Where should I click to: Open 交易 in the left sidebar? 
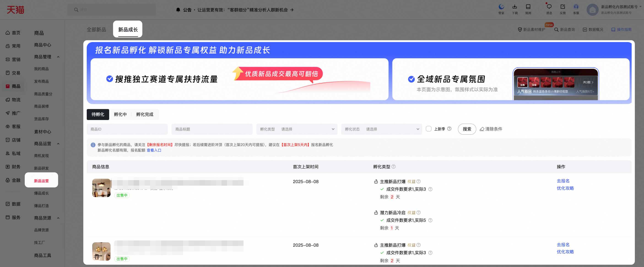pyautogui.click(x=13, y=73)
